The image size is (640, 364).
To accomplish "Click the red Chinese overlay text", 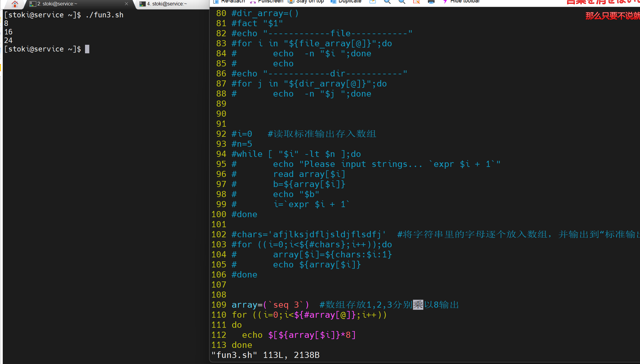I will coord(612,16).
